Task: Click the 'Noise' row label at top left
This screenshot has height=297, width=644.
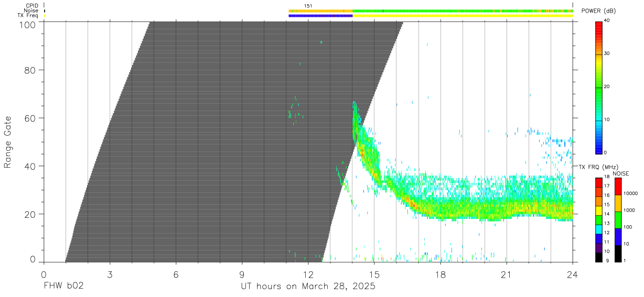Action: tap(31, 10)
